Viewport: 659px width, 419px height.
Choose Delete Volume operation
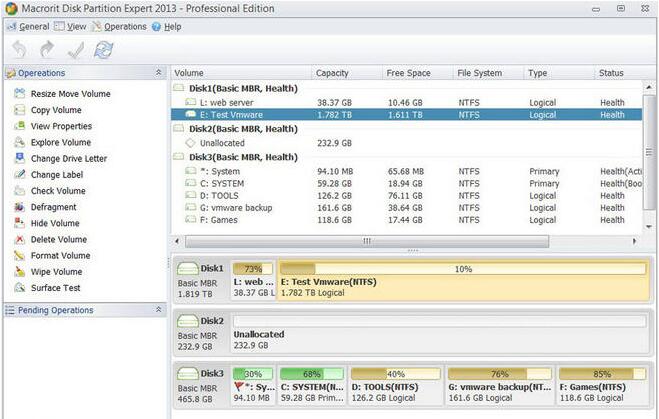59,239
